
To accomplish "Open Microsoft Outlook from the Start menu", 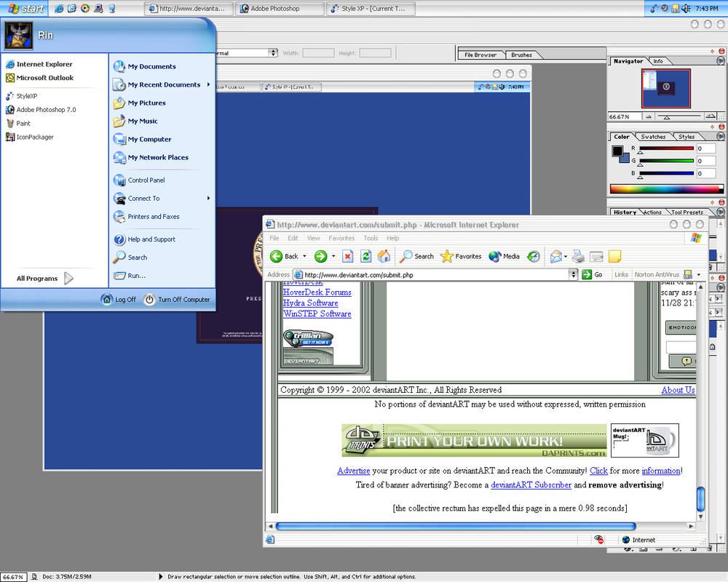I will pos(40,78).
